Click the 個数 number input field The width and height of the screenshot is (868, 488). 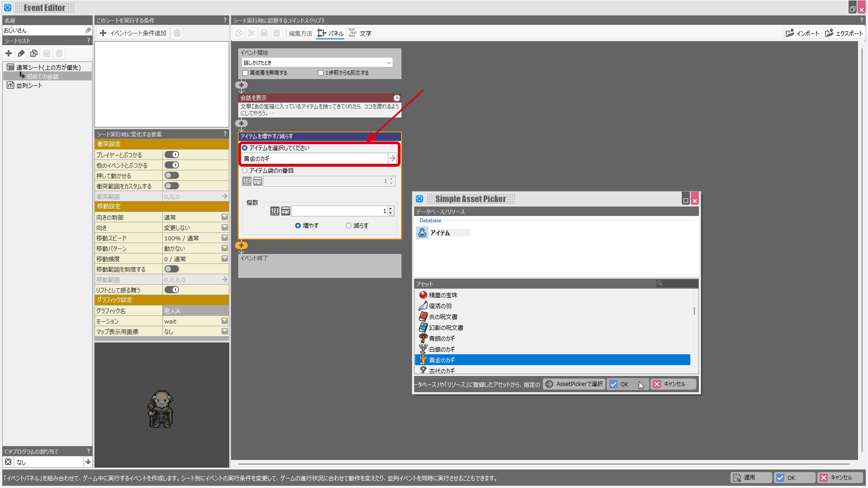(339, 211)
